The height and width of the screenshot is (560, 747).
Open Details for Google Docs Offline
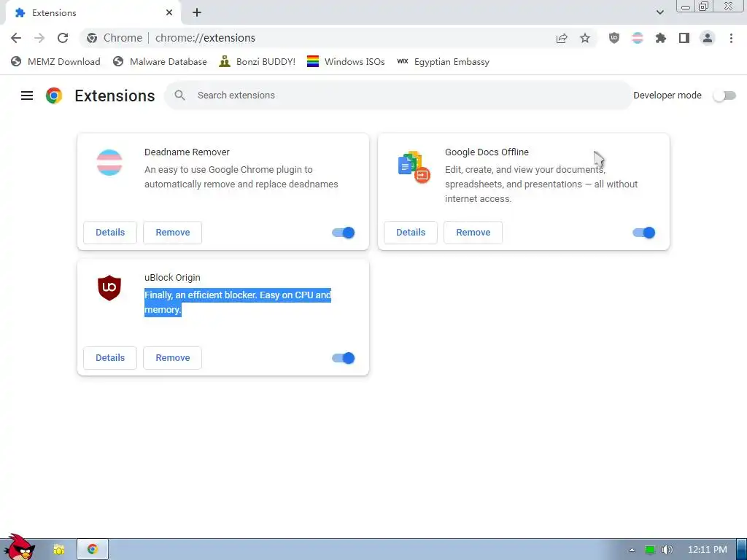411,233
